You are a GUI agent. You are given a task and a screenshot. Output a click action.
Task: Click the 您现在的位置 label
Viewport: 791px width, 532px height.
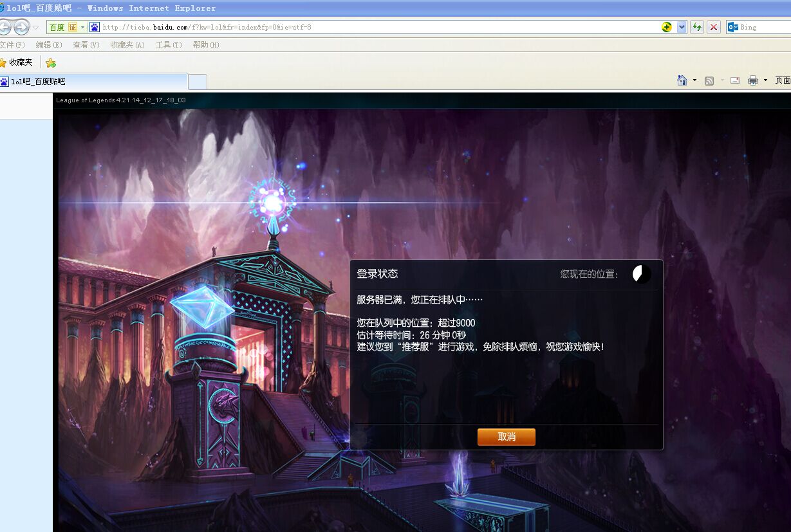[x=590, y=274]
